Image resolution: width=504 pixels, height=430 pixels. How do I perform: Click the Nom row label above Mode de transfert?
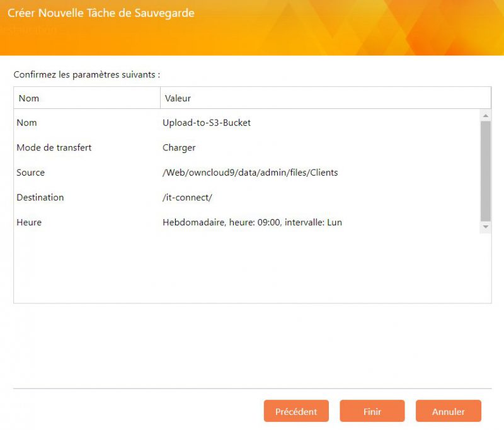point(26,123)
